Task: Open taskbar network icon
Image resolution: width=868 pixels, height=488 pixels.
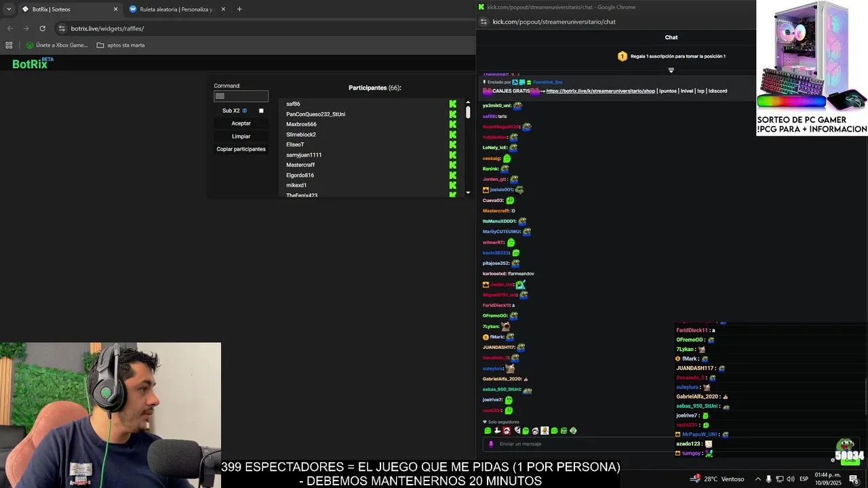Action: coord(779,479)
